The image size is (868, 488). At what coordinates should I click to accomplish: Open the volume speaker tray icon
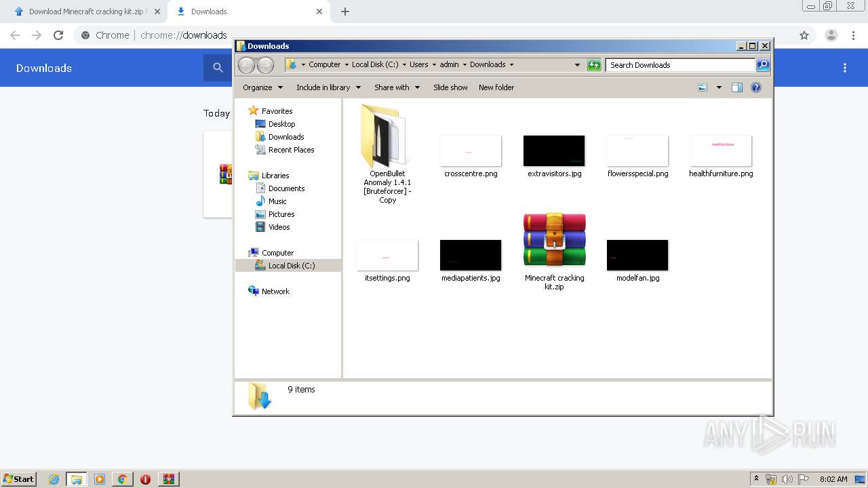point(787,479)
